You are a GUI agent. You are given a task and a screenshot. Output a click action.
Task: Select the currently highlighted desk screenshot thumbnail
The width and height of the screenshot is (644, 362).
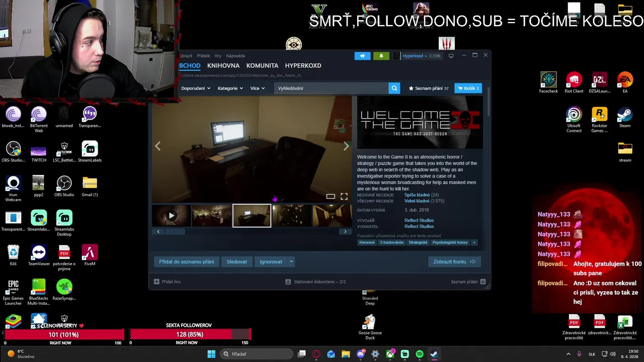coord(252,216)
